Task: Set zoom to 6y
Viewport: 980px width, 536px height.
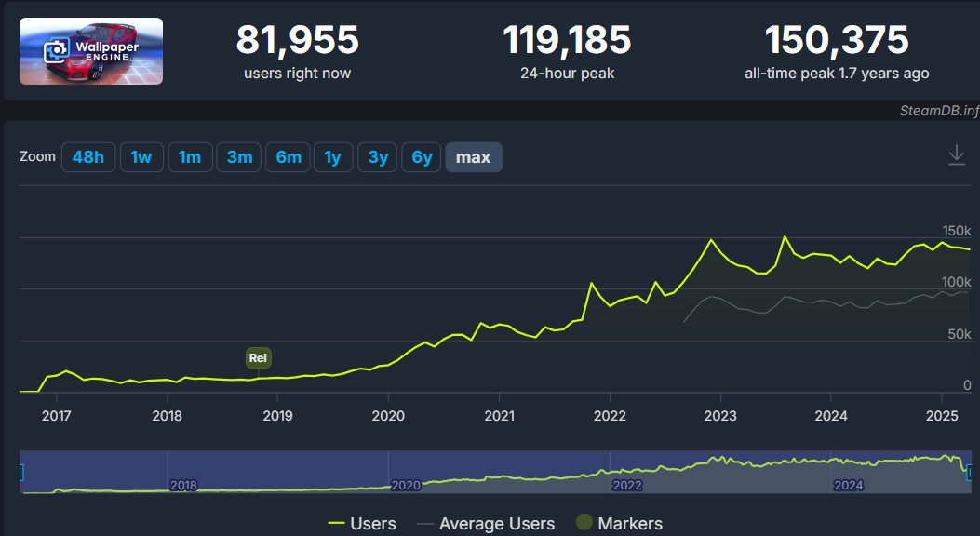Action: (x=422, y=157)
